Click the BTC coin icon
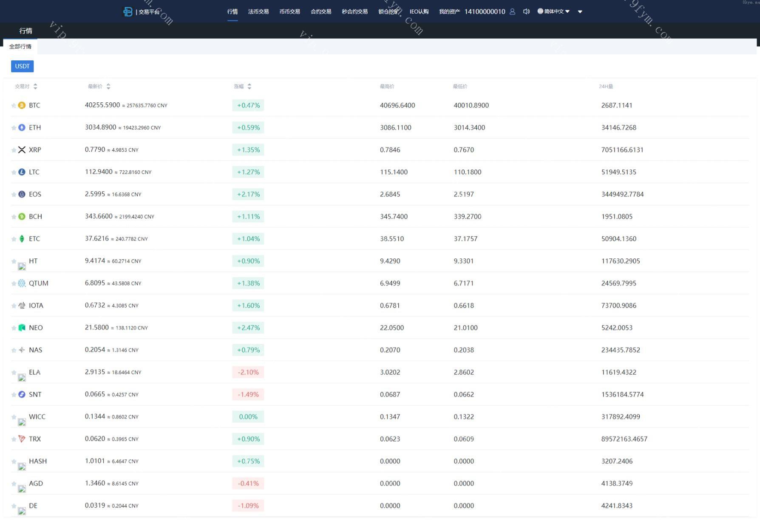Image resolution: width=760 pixels, height=532 pixels. pos(22,105)
